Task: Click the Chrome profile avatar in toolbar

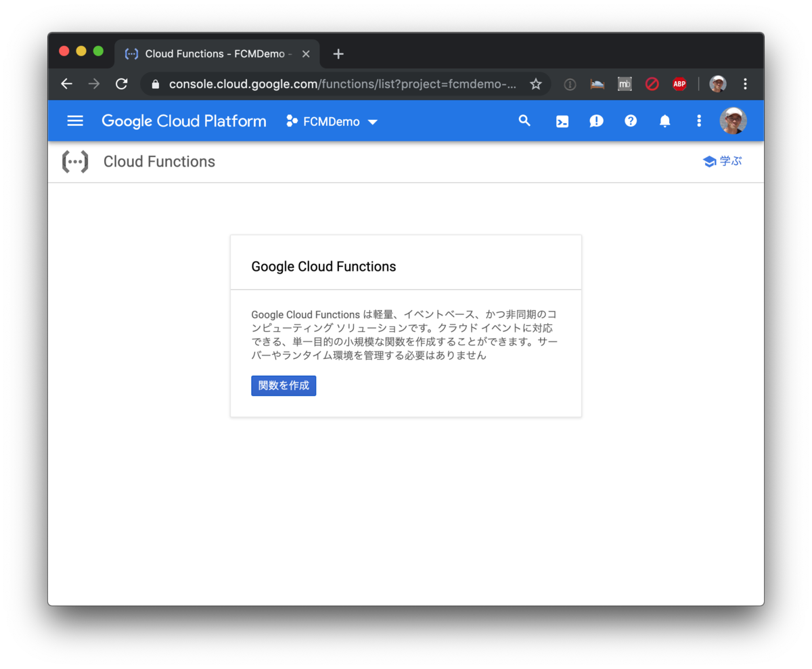Action: (717, 84)
